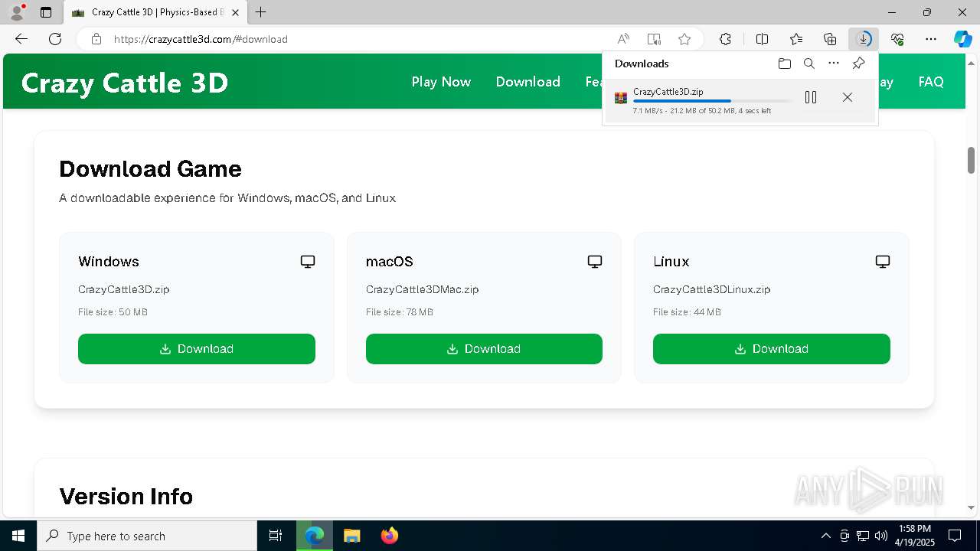Open Collections panel
The height and width of the screenshot is (551, 980).
tap(830, 39)
